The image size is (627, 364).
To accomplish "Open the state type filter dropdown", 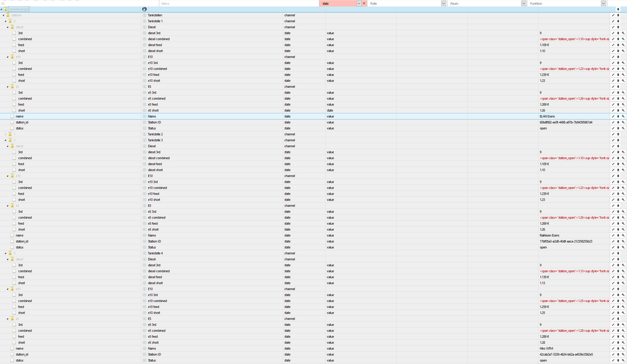I will coord(358,4).
